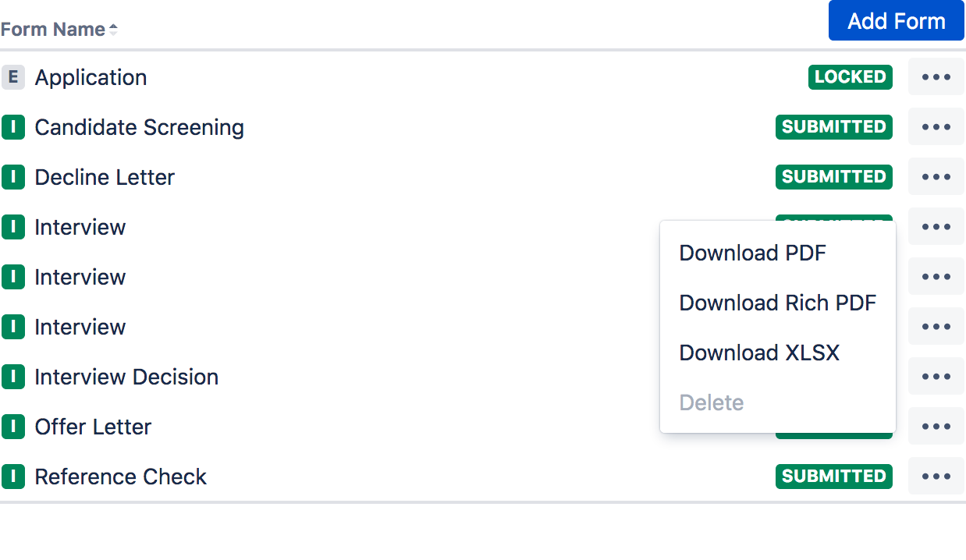Expand the three-dot menu for Reference Check

[x=936, y=477]
